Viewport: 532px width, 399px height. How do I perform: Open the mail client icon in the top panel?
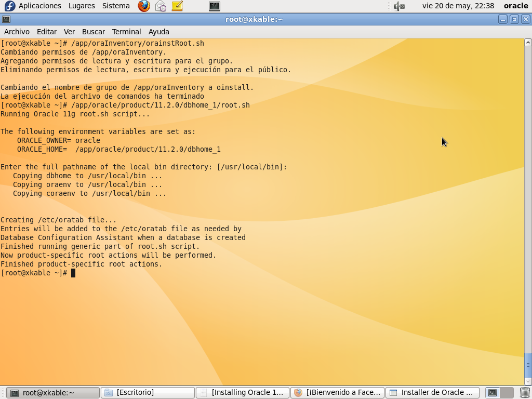coord(161,6)
